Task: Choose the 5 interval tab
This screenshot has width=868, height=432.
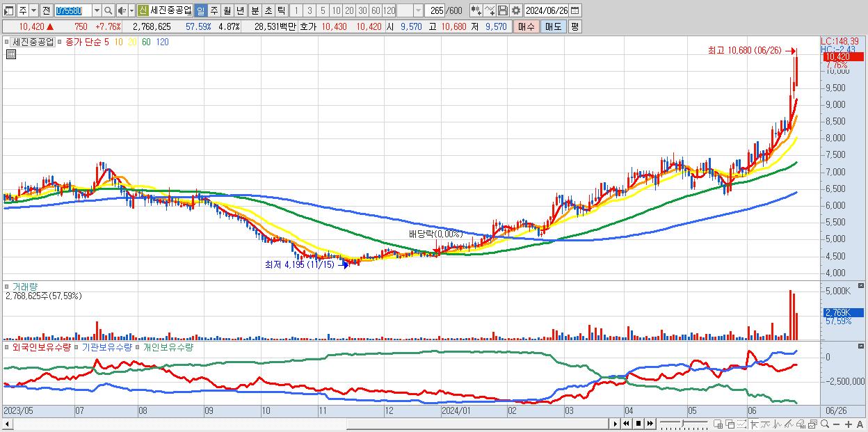Action: tap(323, 10)
